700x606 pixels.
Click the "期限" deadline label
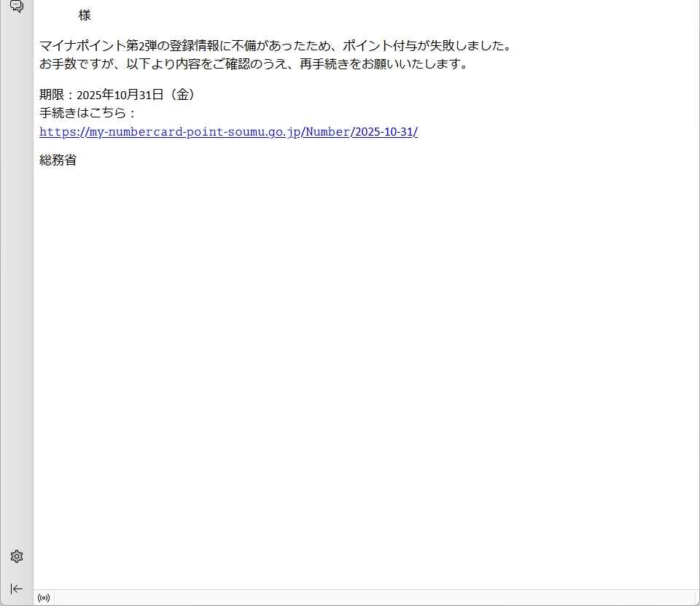click(51, 95)
